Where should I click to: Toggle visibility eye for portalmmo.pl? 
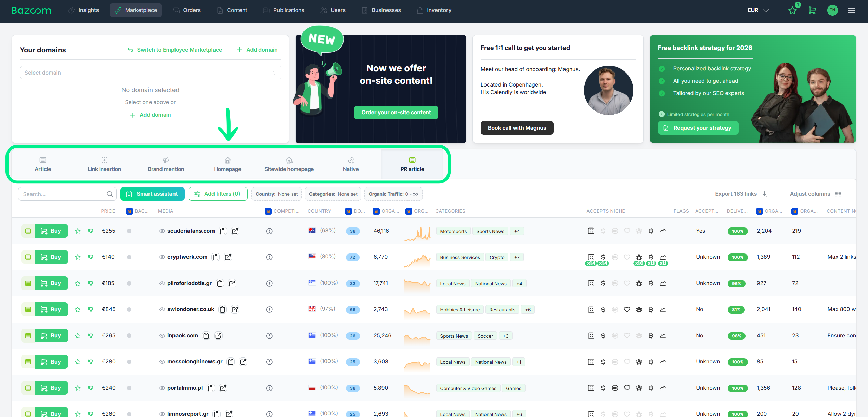pyautogui.click(x=162, y=388)
